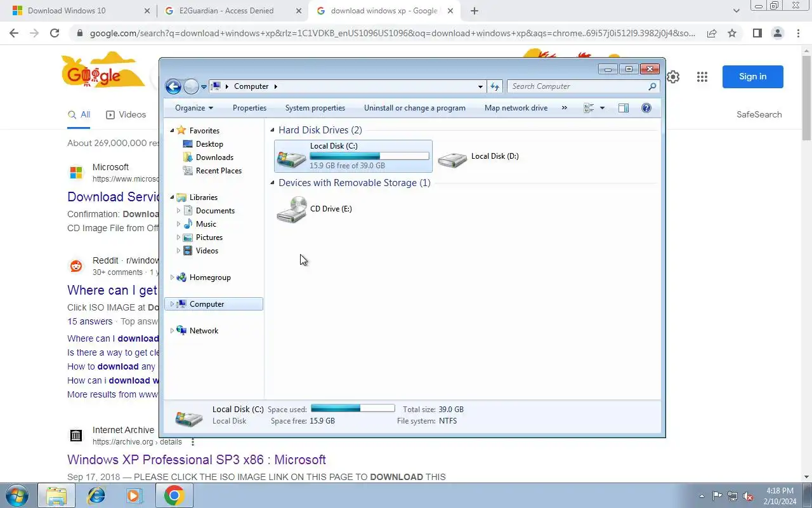Toggle Chrome side panel icon

coord(757,33)
